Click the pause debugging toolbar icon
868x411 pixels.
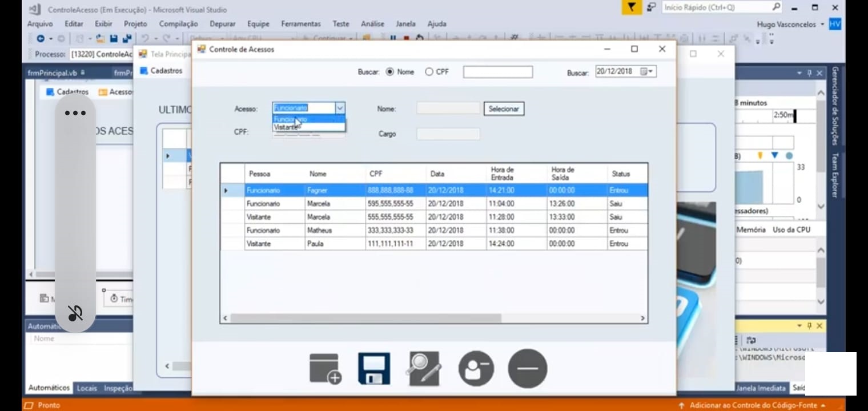[x=393, y=39]
